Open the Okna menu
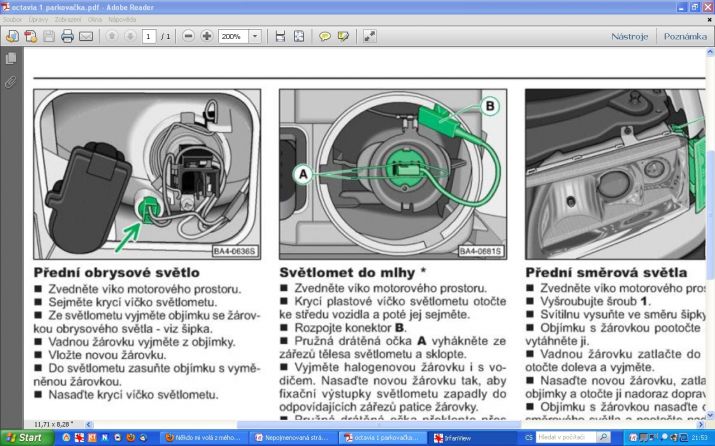Screen dimensions: 715x446 95,20
